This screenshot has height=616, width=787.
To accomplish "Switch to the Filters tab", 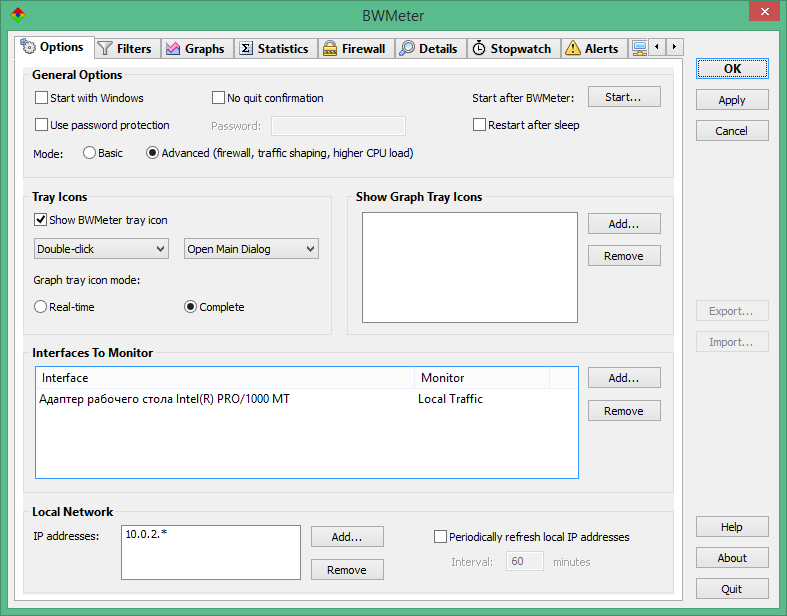I will click(127, 49).
